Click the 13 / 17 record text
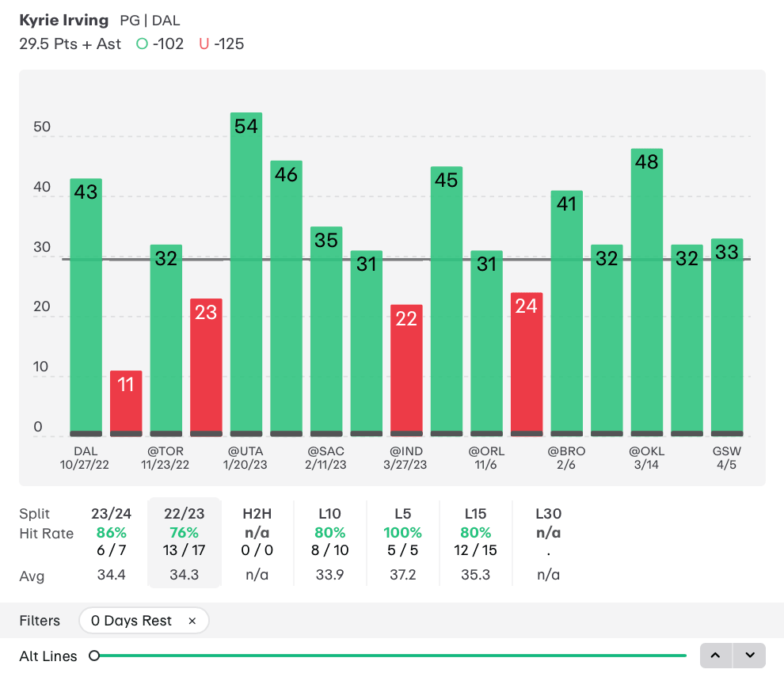Viewport: 784px width, 673px height. pos(184,550)
